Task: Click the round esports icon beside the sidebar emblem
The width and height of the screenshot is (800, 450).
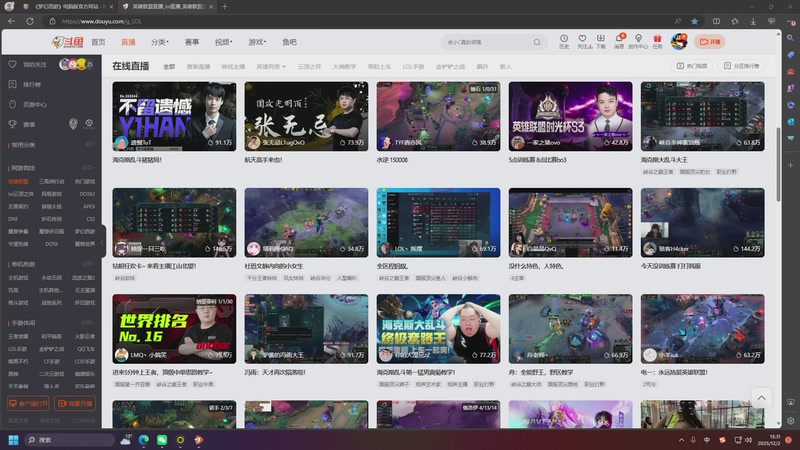Action: (x=89, y=124)
